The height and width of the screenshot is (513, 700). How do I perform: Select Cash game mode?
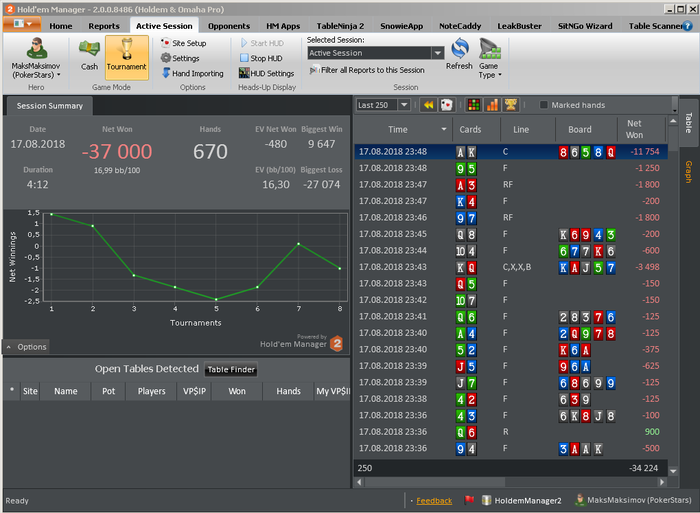click(89, 55)
